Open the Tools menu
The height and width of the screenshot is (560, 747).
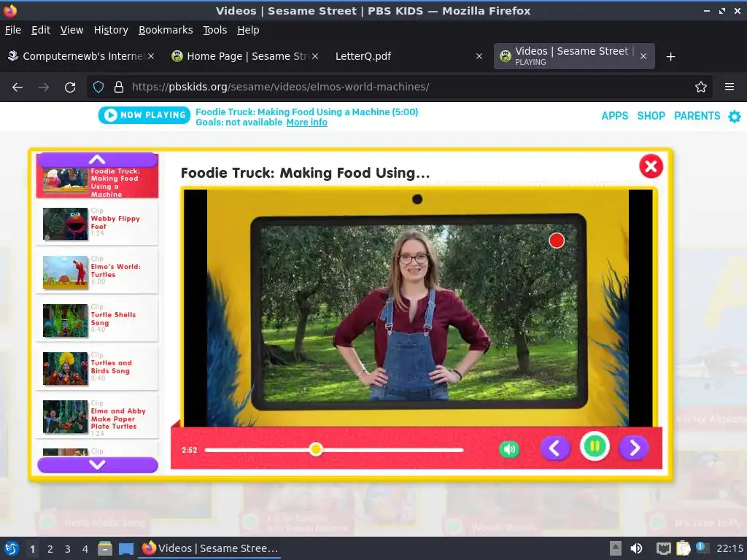coord(215,30)
